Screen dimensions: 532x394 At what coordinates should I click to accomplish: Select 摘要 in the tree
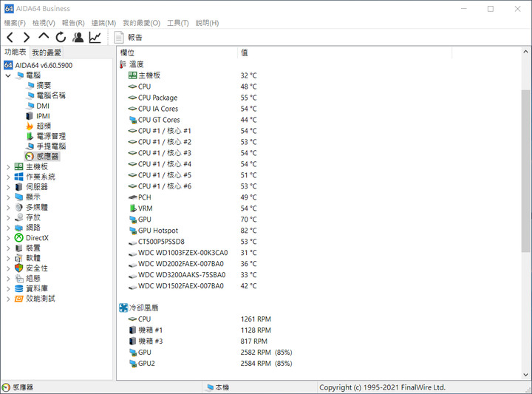44,85
